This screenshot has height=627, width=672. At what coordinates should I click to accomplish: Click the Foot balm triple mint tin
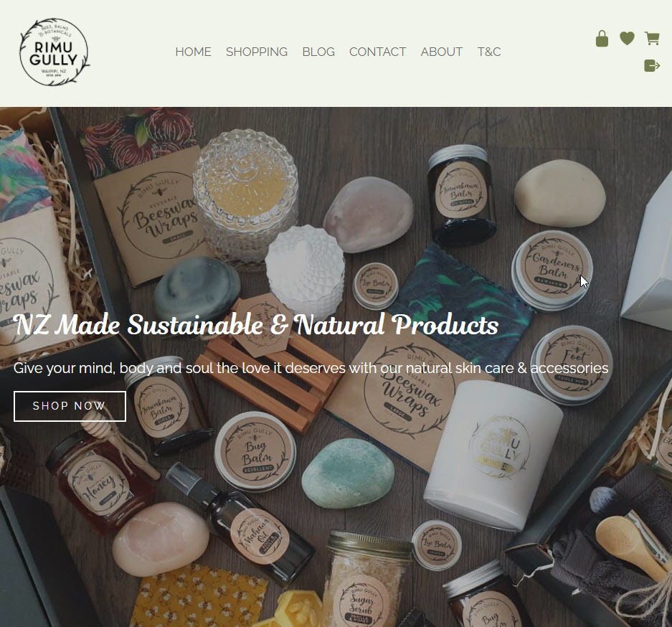coord(572,364)
